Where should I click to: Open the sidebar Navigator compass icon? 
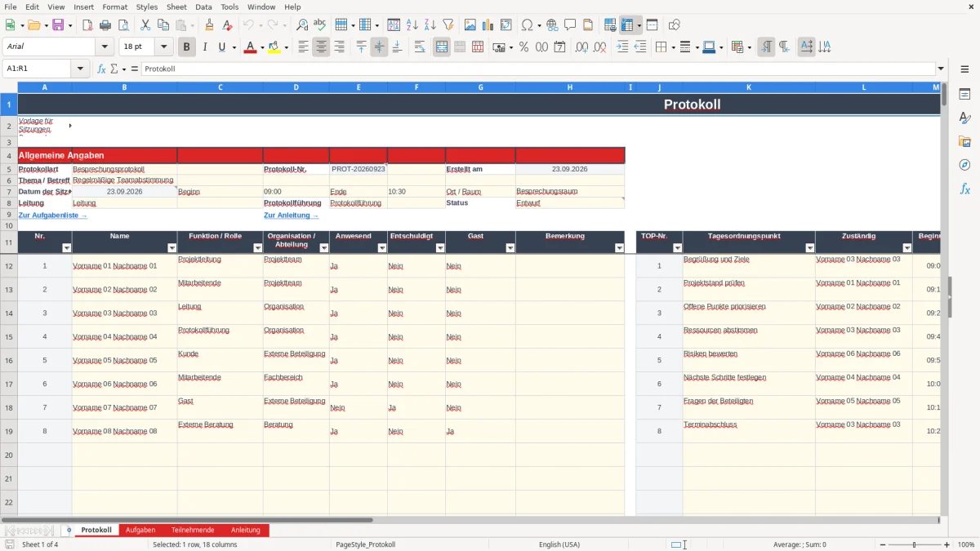964,165
